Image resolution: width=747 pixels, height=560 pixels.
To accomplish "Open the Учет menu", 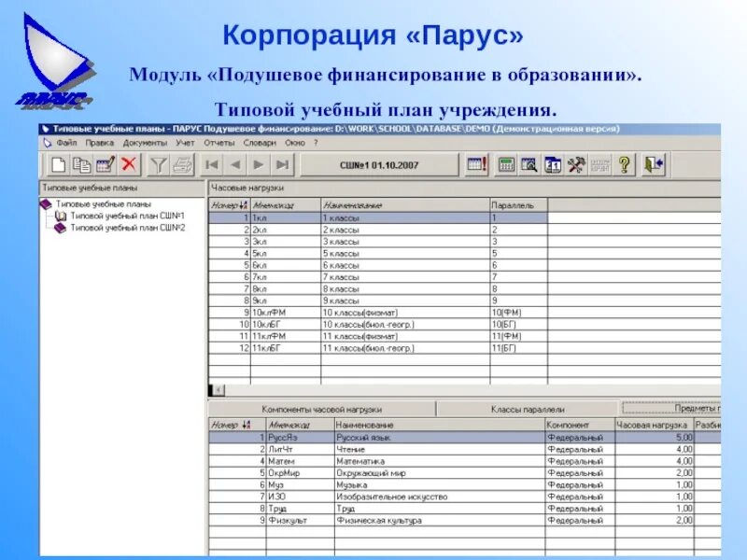I will pyautogui.click(x=185, y=143).
